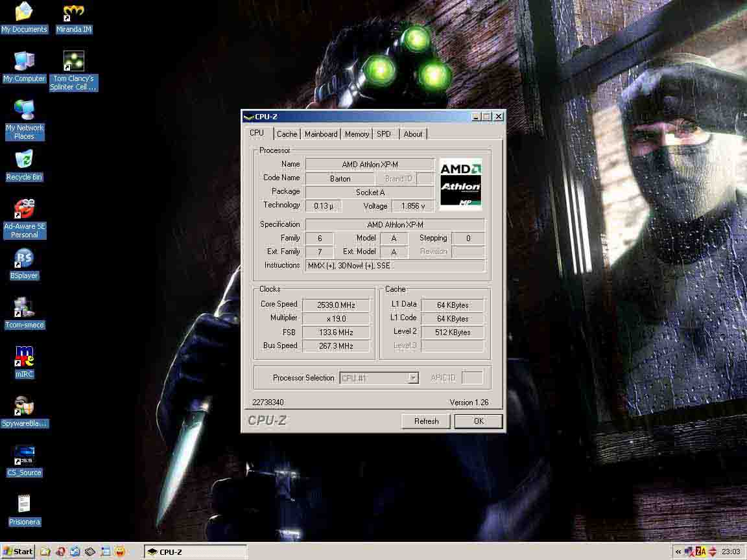Open the Miranda IM desktop shortcut
The height and width of the screenshot is (560, 747).
pyautogui.click(x=73, y=14)
